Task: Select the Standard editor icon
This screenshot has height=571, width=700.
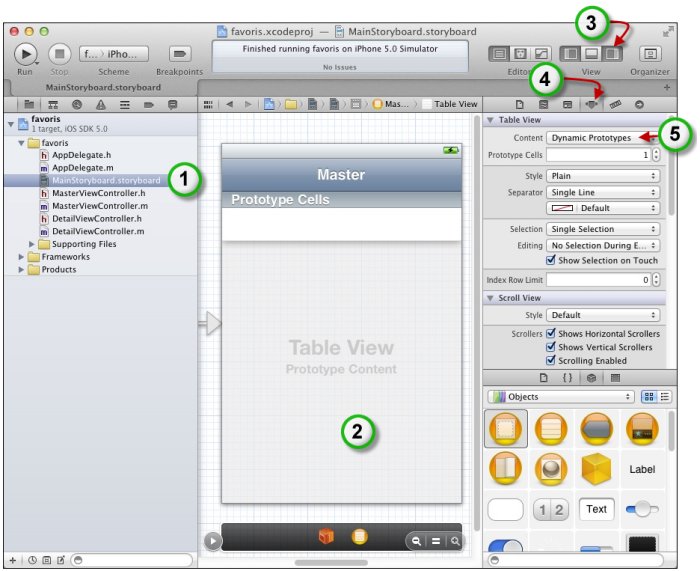Action: (x=500, y=54)
